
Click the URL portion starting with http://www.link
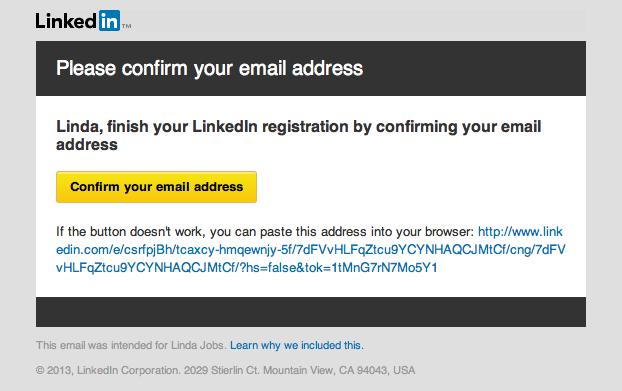point(520,232)
